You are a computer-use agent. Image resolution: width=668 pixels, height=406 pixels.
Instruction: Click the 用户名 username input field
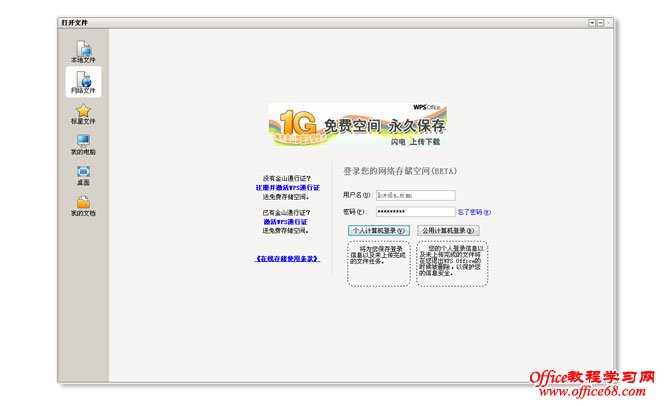(415, 195)
